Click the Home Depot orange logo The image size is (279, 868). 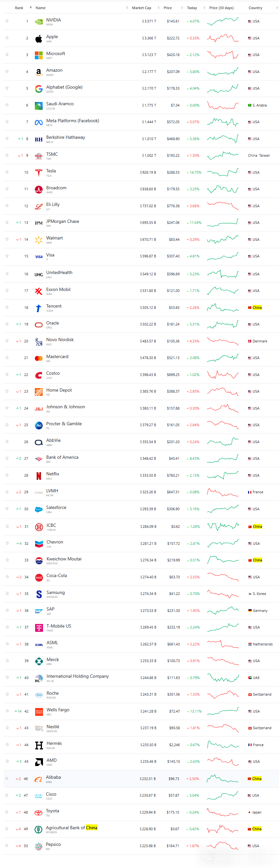39,392
